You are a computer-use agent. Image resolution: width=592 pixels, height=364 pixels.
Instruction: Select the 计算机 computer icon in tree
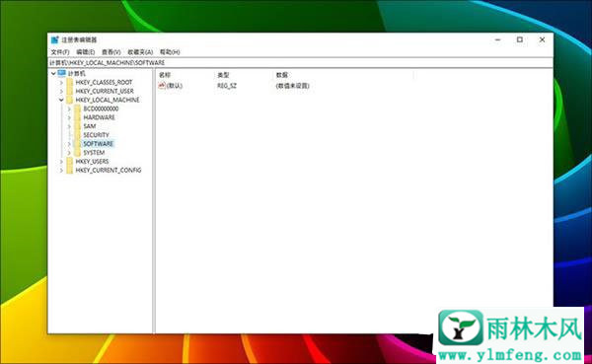coord(62,73)
